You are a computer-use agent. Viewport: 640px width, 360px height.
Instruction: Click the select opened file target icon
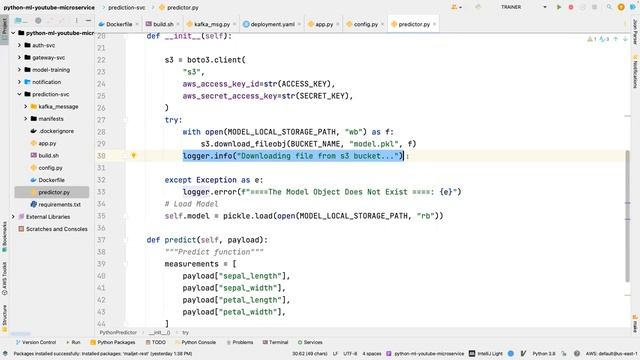[x=38, y=20]
